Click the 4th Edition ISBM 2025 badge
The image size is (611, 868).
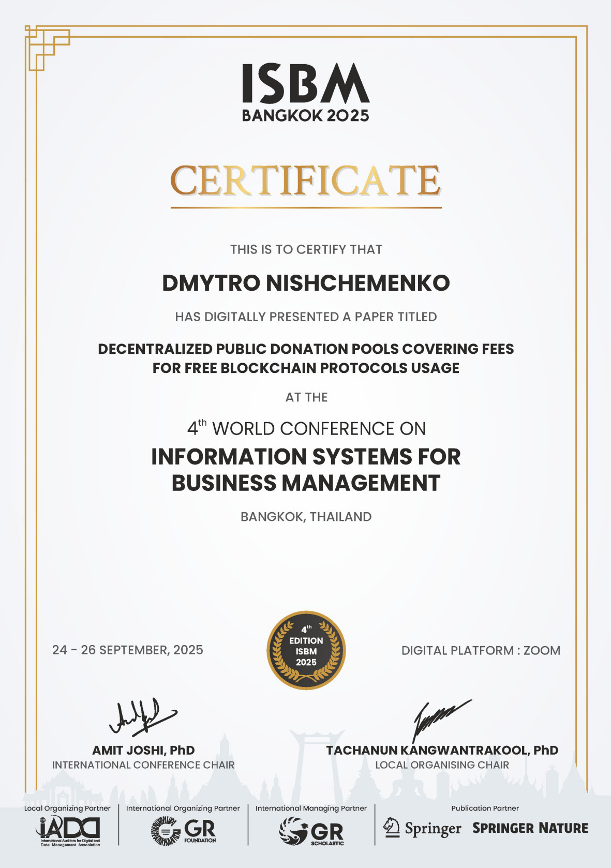[306, 650]
